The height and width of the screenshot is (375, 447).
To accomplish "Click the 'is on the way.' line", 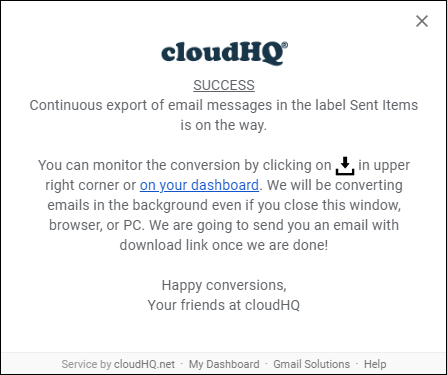I will [224, 125].
